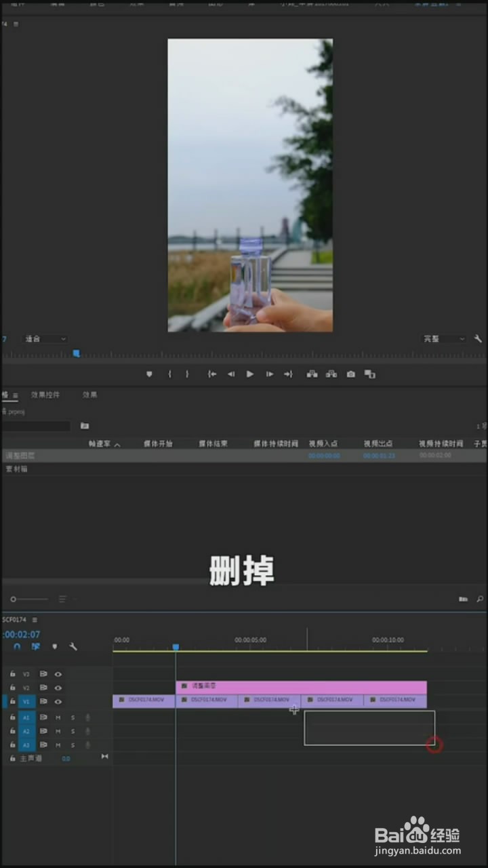Mute the A1 audio track
The width and height of the screenshot is (488, 868).
click(58, 717)
